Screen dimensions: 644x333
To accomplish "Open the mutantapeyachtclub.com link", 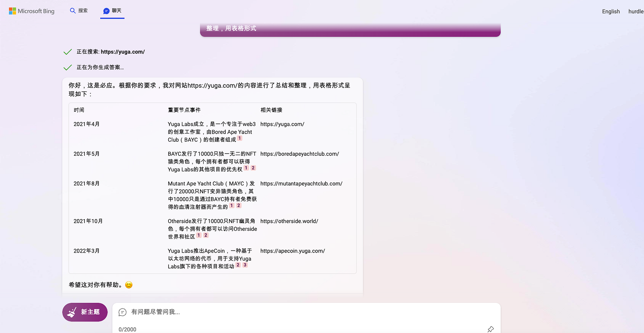I will point(301,184).
